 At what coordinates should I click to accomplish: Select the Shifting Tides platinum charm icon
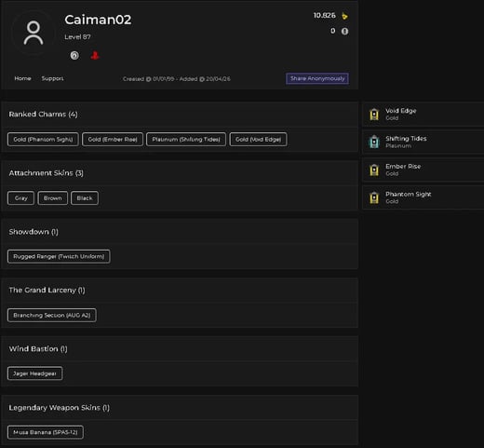[374, 142]
